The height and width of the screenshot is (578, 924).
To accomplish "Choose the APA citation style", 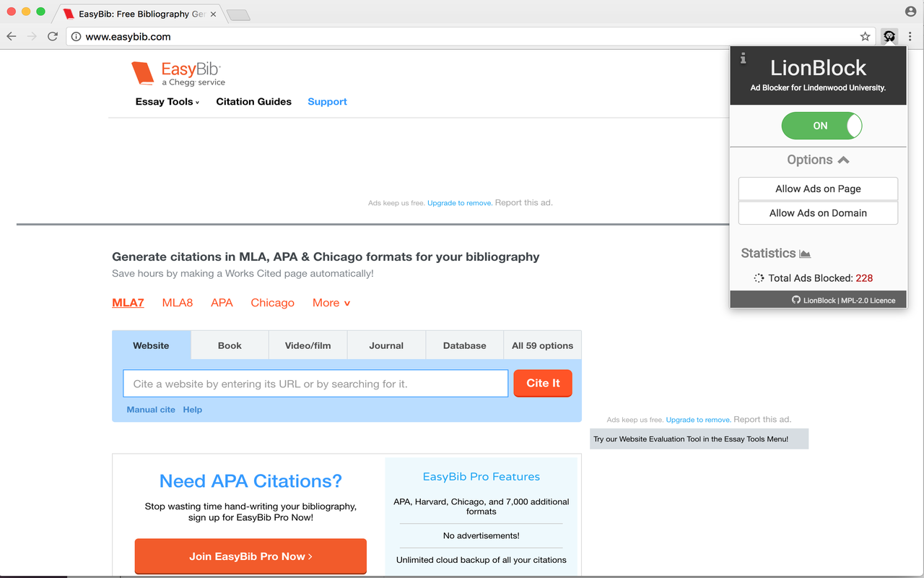I will pyautogui.click(x=222, y=303).
